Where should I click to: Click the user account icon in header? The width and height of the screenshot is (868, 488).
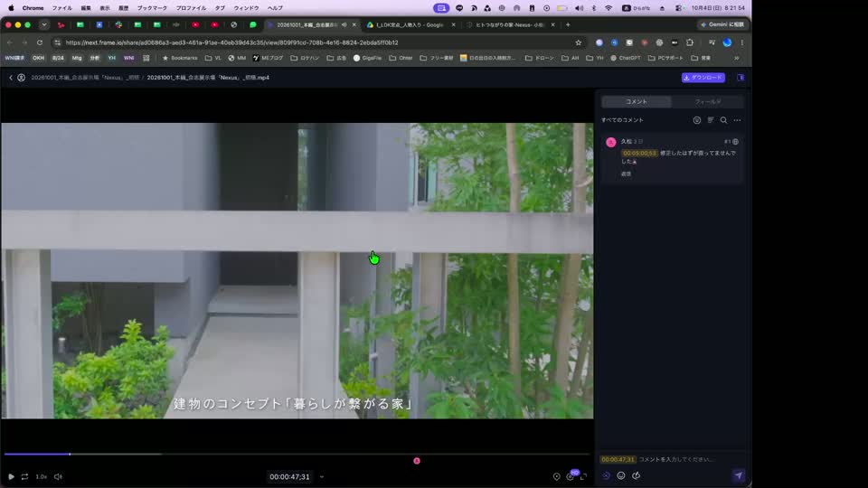click(x=21, y=78)
